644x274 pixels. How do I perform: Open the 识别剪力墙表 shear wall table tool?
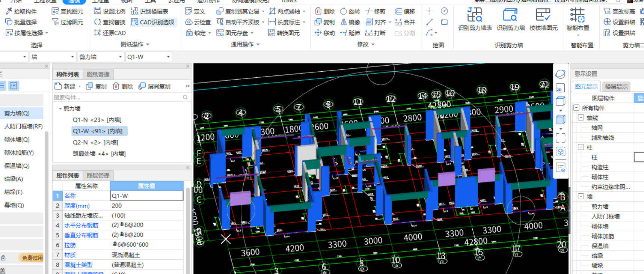475,19
